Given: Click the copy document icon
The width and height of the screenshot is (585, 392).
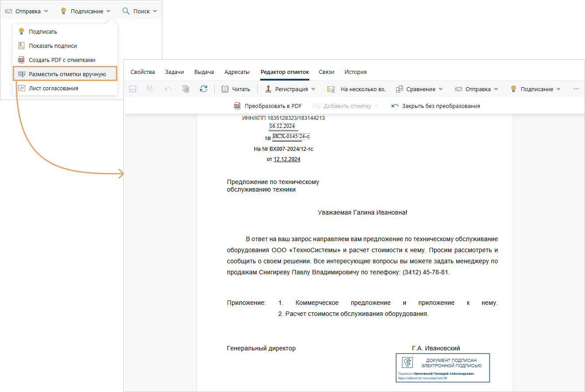Looking at the screenshot, I should click(x=186, y=89).
